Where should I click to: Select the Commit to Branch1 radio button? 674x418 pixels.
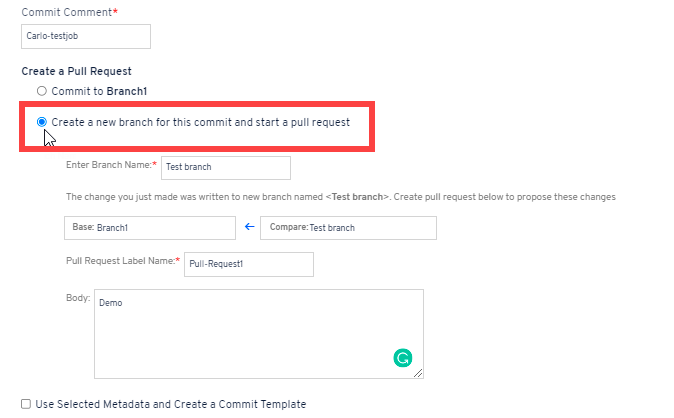(x=42, y=91)
